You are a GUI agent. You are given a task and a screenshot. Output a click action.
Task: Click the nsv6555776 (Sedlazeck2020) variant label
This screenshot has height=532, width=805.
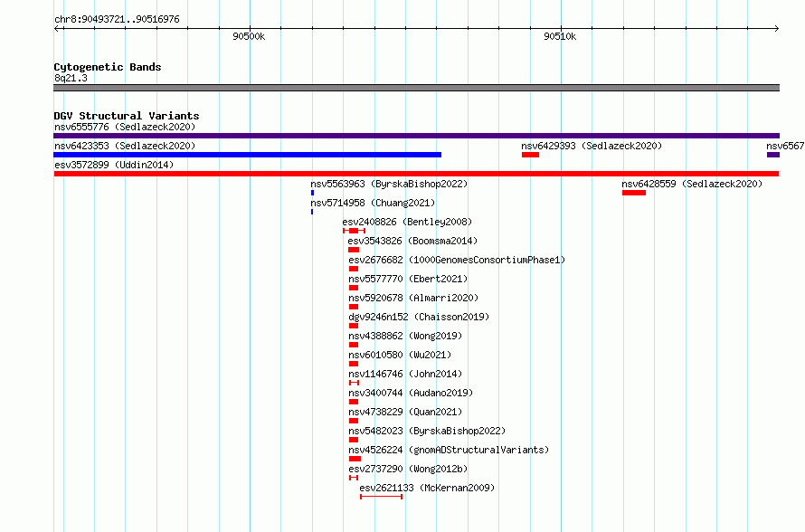[125, 127]
